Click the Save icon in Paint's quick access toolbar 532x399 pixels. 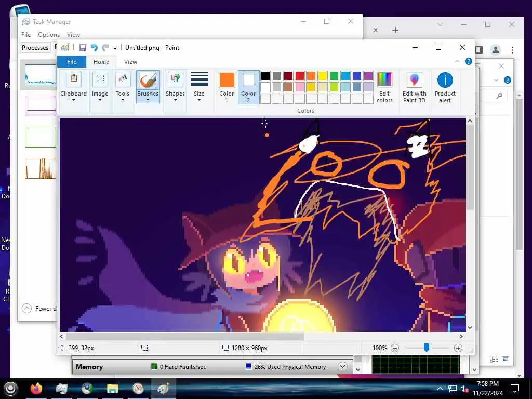point(83,48)
